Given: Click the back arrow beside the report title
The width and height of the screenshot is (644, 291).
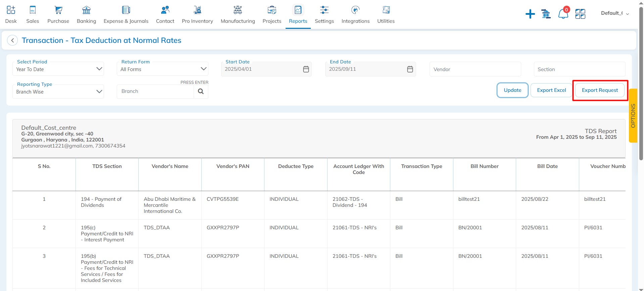Looking at the screenshot, I should tap(12, 41).
